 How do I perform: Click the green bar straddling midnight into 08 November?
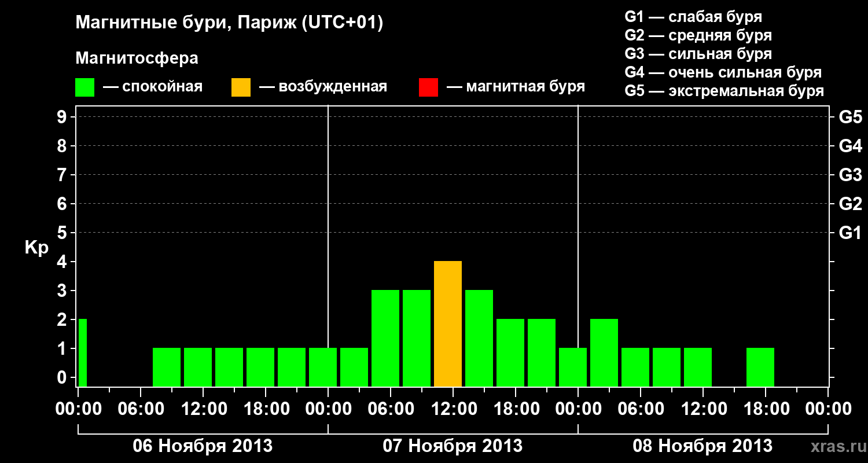573,368
